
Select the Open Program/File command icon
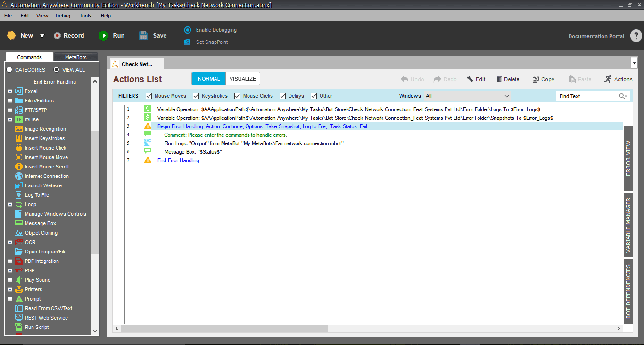tap(19, 252)
